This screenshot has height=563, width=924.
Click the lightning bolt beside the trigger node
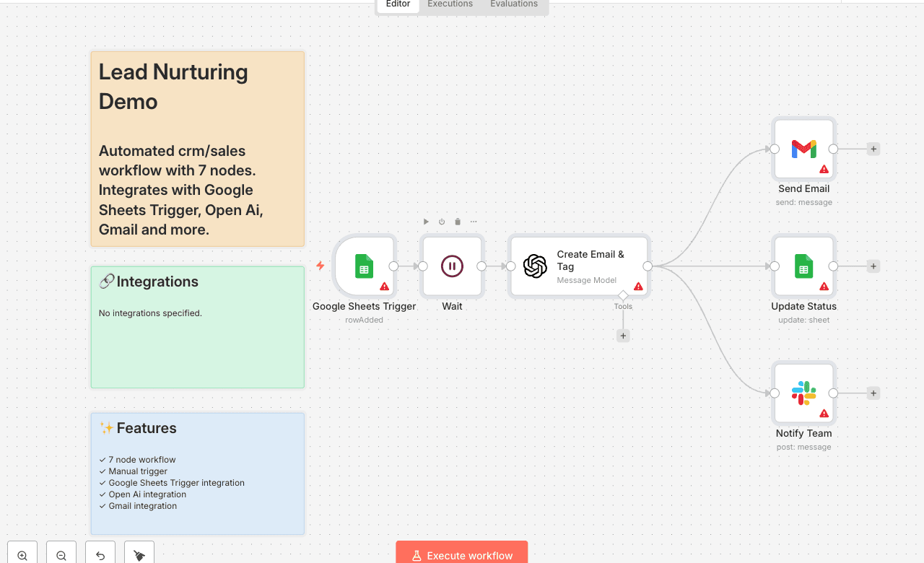click(320, 266)
